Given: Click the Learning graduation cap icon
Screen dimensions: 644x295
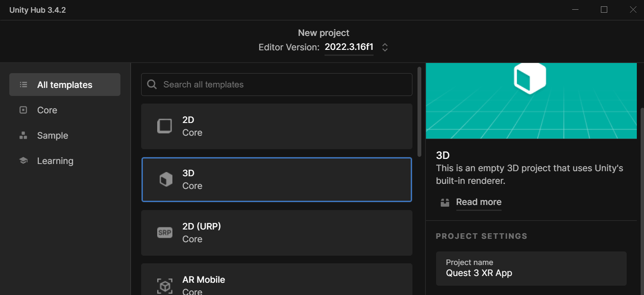Looking at the screenshot, I should (x=24, y=161).
